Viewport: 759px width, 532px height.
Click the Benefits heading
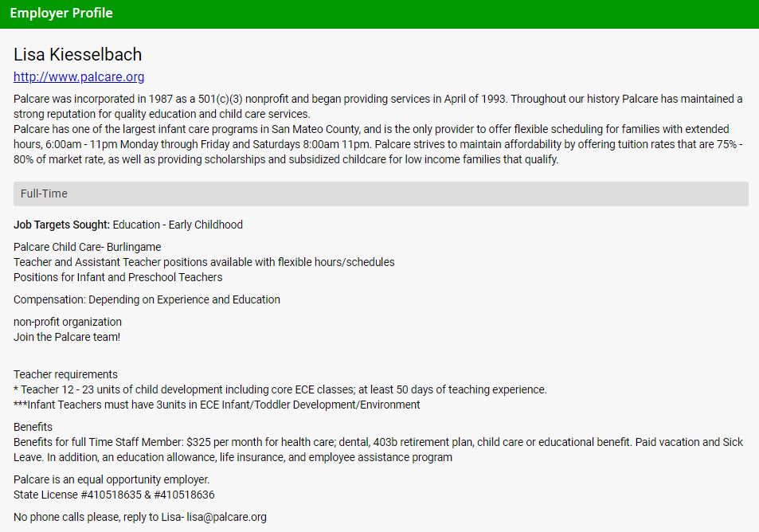[x=33, y=427]
